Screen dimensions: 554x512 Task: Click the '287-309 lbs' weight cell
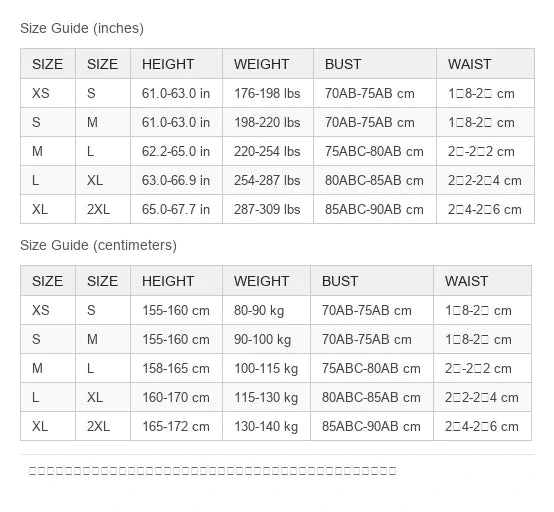[268, 209]
